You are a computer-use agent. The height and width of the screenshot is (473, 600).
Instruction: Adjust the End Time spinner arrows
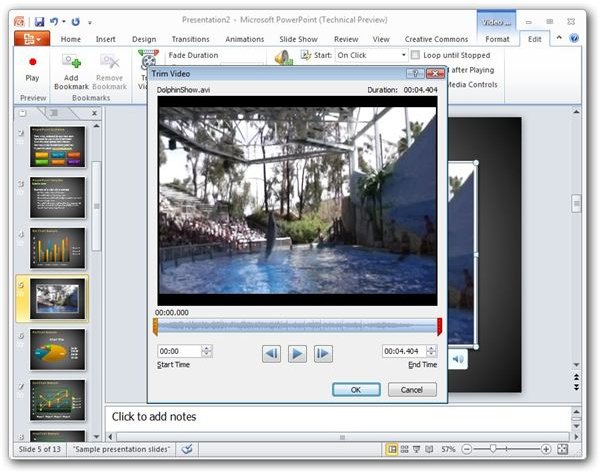[x=432, y=351]
